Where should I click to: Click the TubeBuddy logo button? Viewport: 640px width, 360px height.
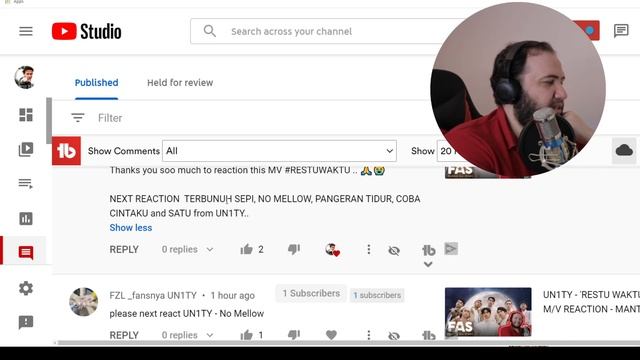click(x=66, y=151)
